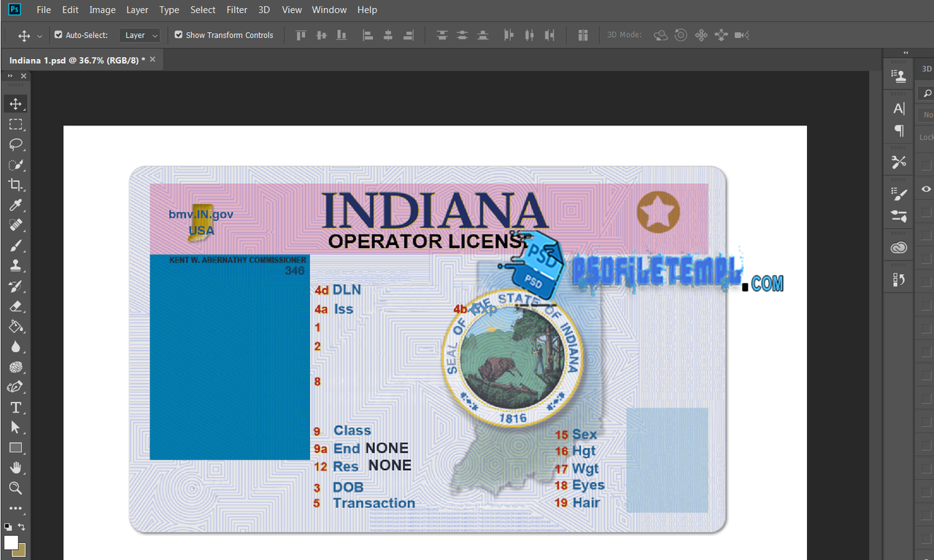This screenshot has height=560, width=934.
Task: Open the Window menu
Action: coord(329,9)
